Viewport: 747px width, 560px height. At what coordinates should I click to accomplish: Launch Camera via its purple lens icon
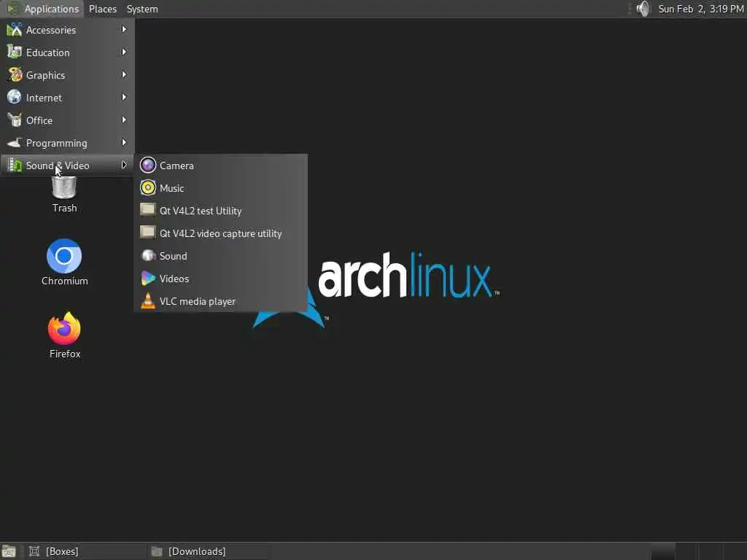[147, 166]
